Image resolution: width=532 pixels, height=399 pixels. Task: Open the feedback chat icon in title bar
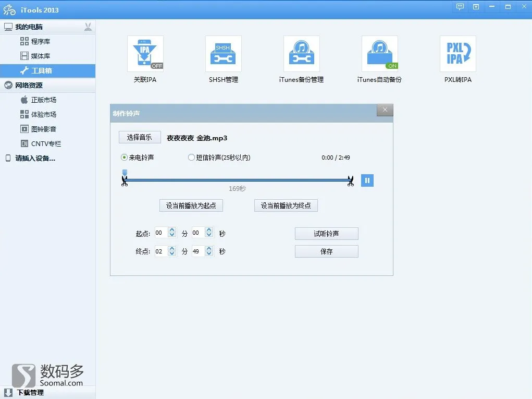(x=460, y=7)
